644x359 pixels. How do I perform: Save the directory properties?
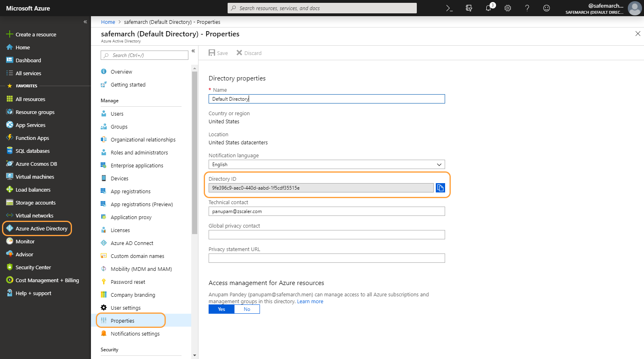pyautogui.click(x=218, y=53)
